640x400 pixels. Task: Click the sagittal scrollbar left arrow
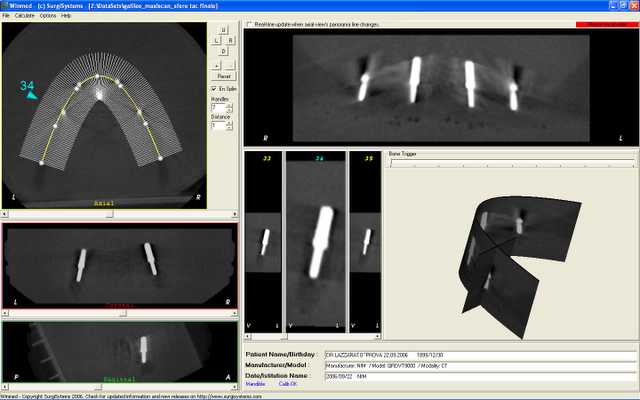coord(5,387)
